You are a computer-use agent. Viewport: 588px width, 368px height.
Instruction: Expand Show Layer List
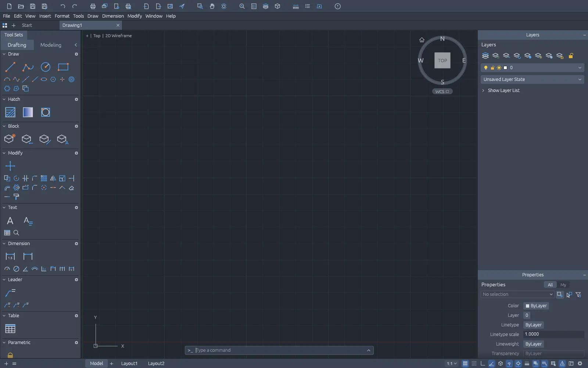pos(501,91)
